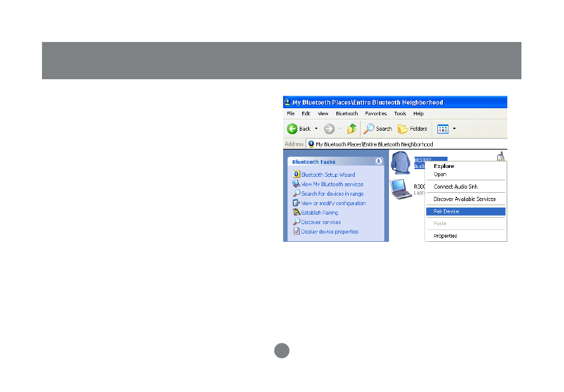Click Display device properties checkmark icon
This screenshot has width=564, height=392.
click(x=296, y=231)
